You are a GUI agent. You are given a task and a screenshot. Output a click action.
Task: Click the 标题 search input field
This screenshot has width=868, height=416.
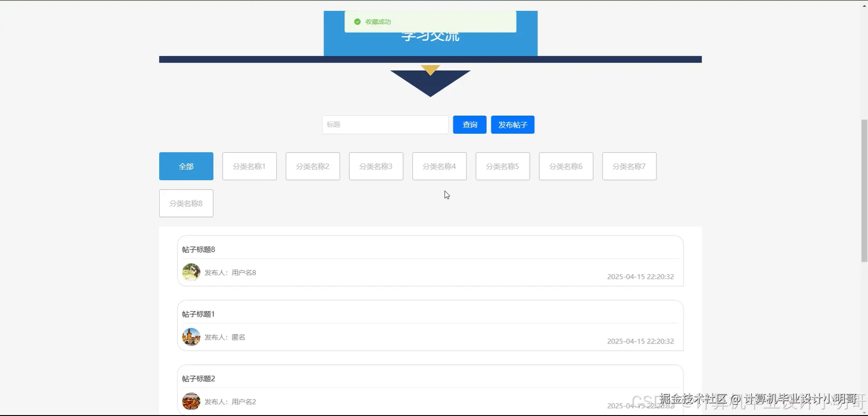pos(385,125)
